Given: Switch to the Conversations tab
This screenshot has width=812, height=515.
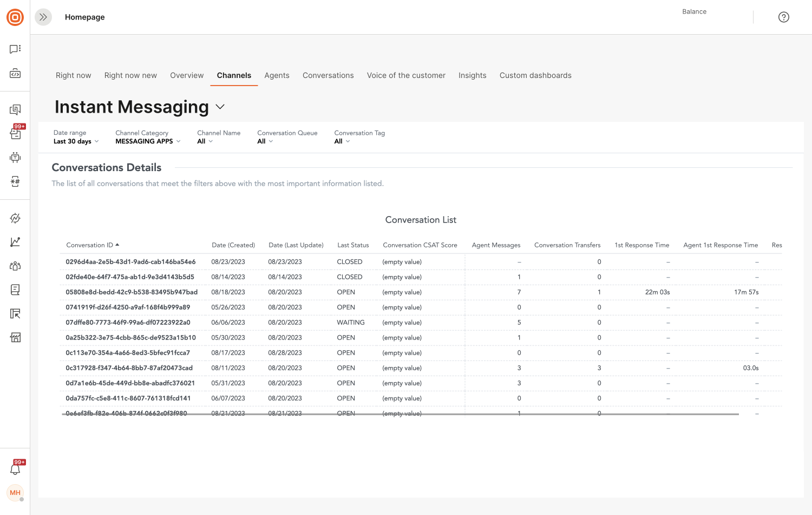Looking at the screenshot, I should click(x=328, y=75).
